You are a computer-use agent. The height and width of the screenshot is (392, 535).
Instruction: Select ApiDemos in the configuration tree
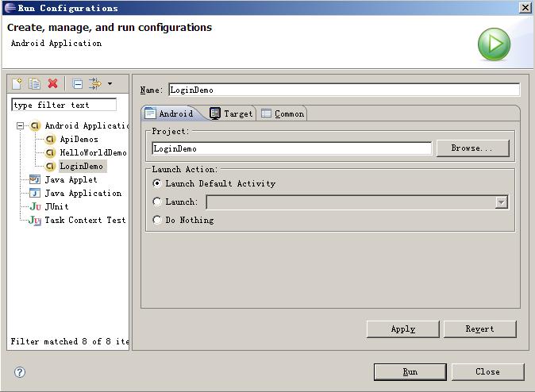click(79, 139)
